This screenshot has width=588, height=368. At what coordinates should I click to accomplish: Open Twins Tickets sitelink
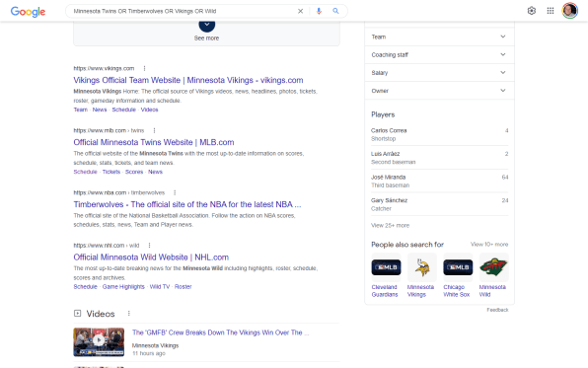coord(111,172)
